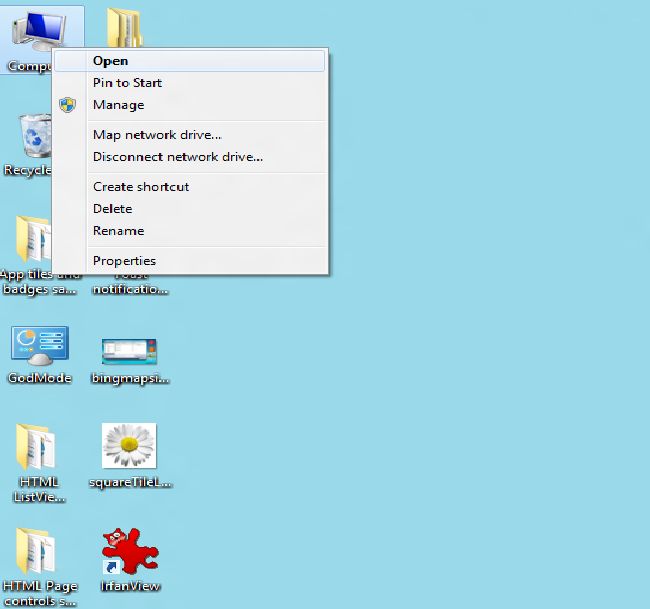Choose Properties from the context menu
Screen dimensions: 650x609
190,261
